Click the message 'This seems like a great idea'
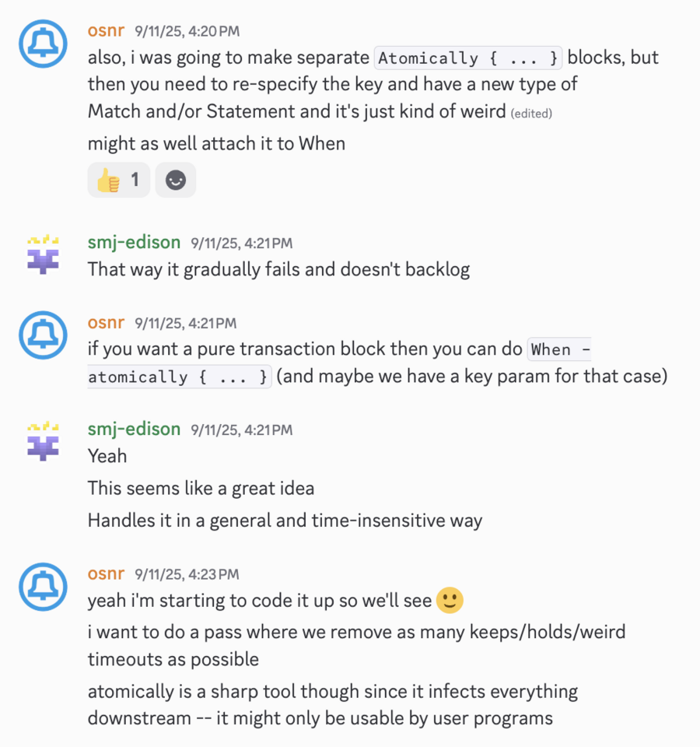Image resolution: width=700 pixels, height=747 pixels. click(x=201, y=489)
